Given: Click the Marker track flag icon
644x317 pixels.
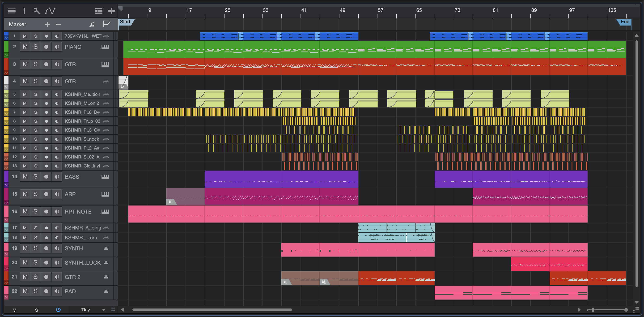Looking at the screenshot, I should click(x=107, y=24).
